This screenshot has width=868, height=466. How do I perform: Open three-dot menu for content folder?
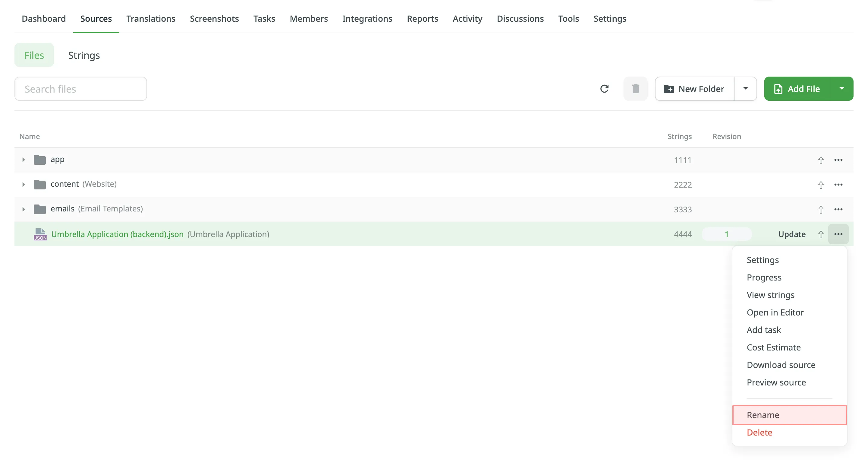click(838, 185)
